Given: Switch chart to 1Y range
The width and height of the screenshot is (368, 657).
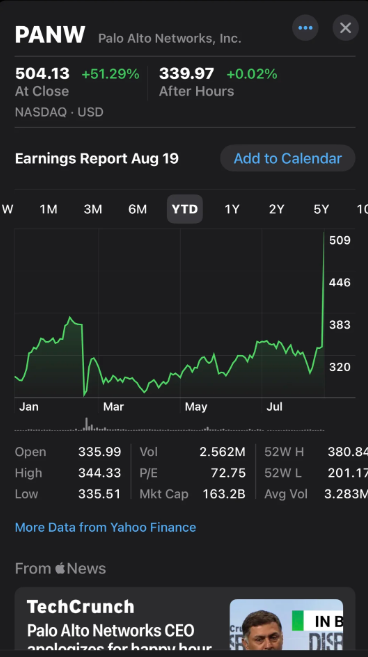Looking at the screenshot, I should point(232,209).
